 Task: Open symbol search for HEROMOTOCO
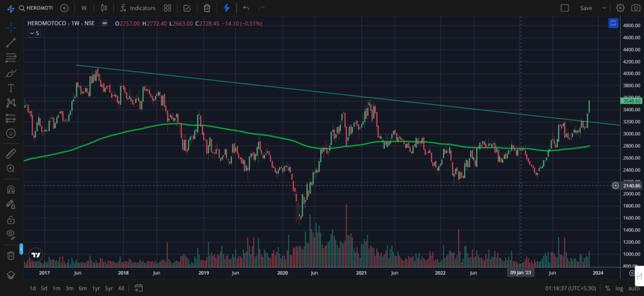pyautogui.click(x=36, y=8)
